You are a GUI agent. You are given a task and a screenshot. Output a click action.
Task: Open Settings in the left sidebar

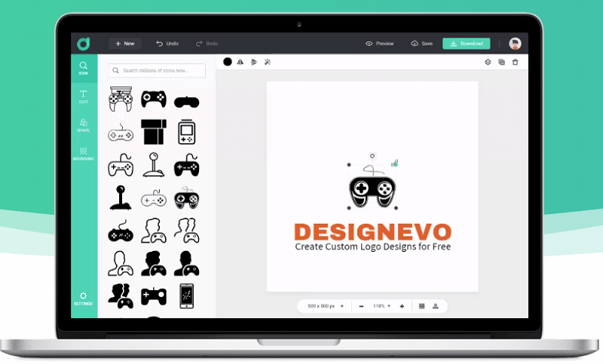click(84, 298)
